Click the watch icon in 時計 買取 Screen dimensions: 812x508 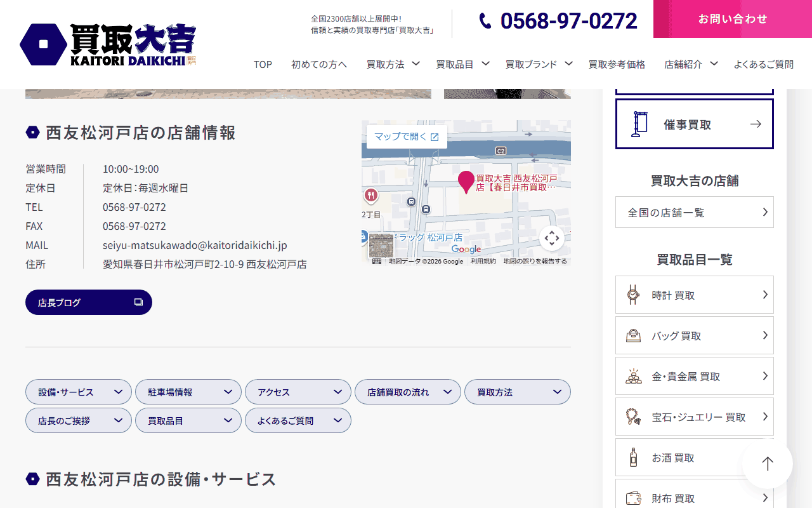632,295
